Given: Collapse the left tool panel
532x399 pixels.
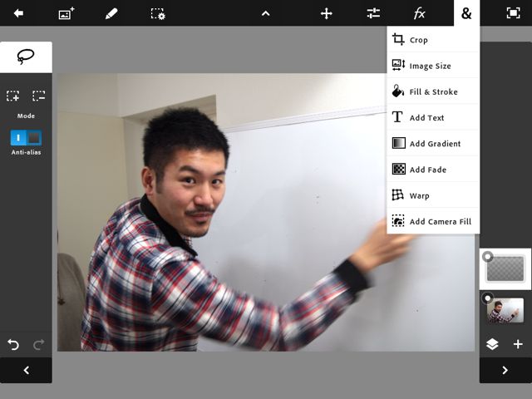Looking at the screenshot, I should point(26,370).
